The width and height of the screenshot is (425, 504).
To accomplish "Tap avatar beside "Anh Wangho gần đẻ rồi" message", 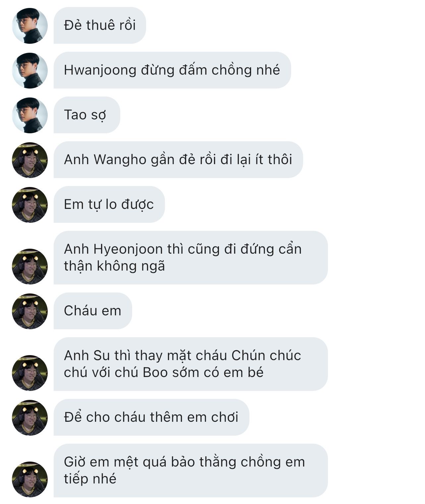I will 30,160.
